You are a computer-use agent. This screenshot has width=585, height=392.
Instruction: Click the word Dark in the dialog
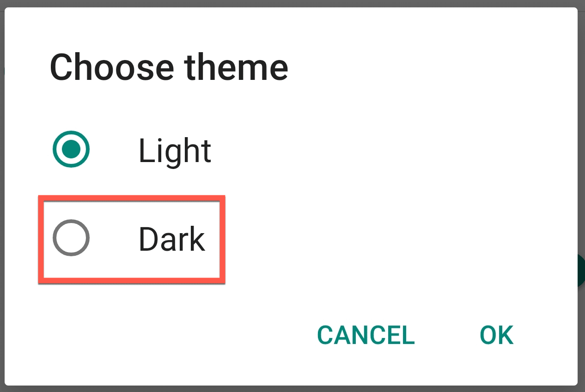[171, 238]
